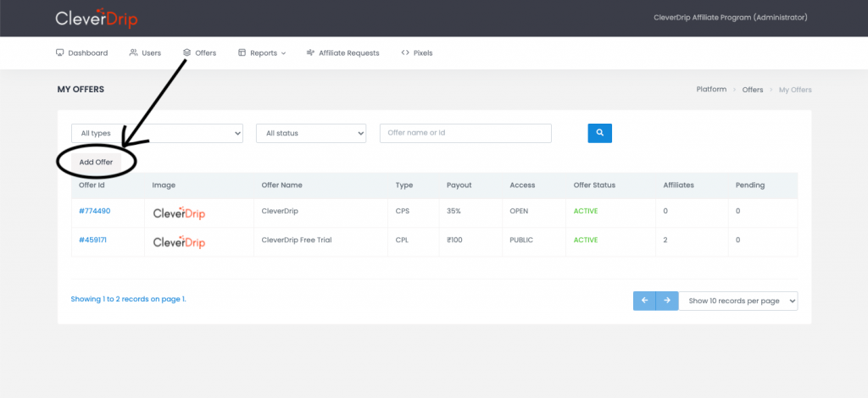Click the Access column header
The height and width of the screenshot is (398, 868).
pyautogui.click(x=522, y=185)
